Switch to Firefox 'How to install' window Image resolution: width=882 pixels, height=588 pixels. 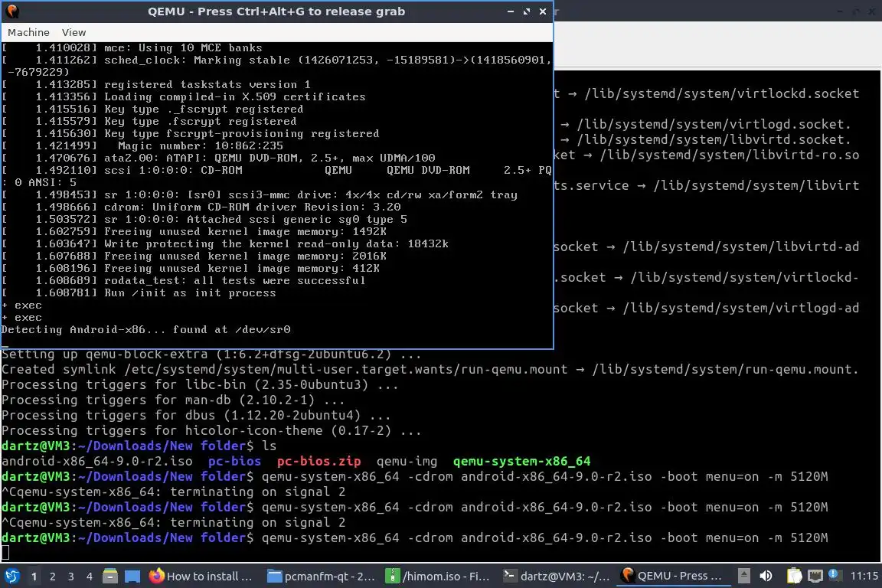point(201,577)
